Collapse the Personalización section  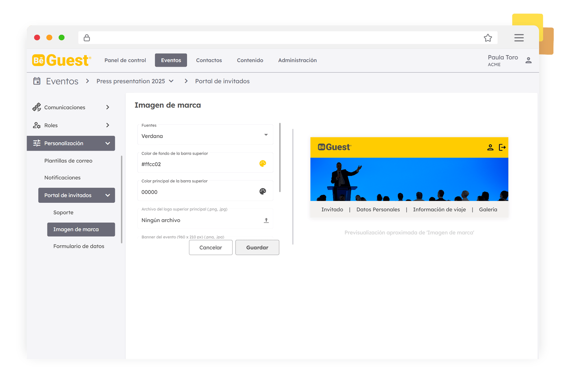pyautogui.click(x=108, y=143)
